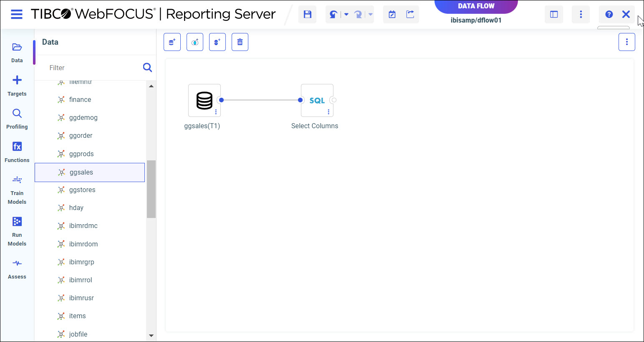644x342 pixels.
Task: Open the canvas options kebab menu
Action: (x=627, y=42)
